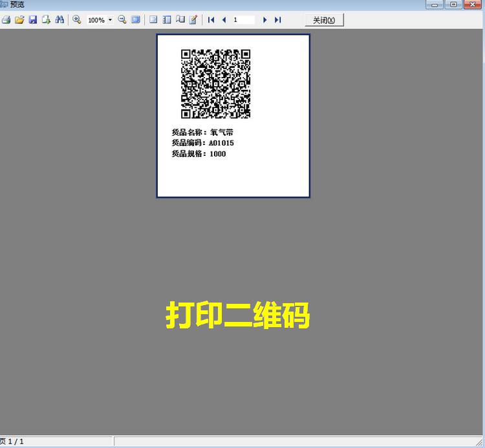Show thumbnails using the open book icon
This screenshot has height=448, width=485.
(x=180, y=20)
